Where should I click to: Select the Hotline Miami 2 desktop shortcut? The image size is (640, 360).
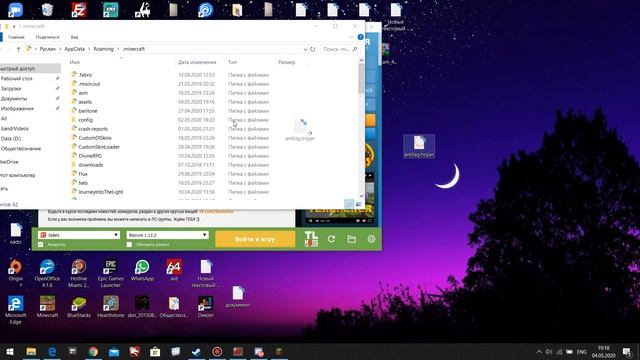pyautogui.click(x=79, y=273)
